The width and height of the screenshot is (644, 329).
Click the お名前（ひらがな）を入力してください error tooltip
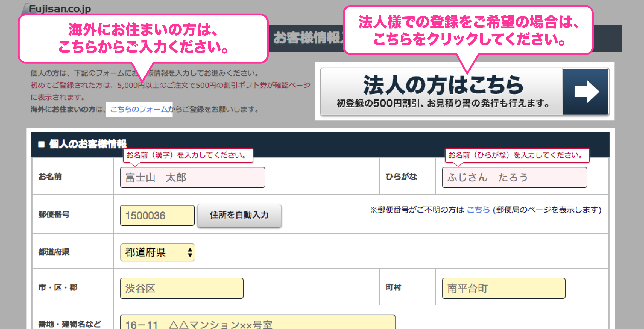coord(517,155)
